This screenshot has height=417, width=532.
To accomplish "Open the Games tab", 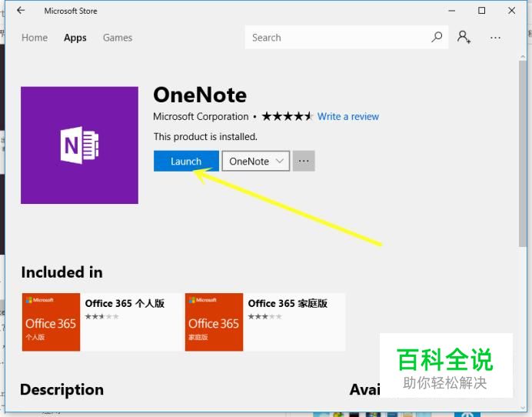I will tap(118, 38).
